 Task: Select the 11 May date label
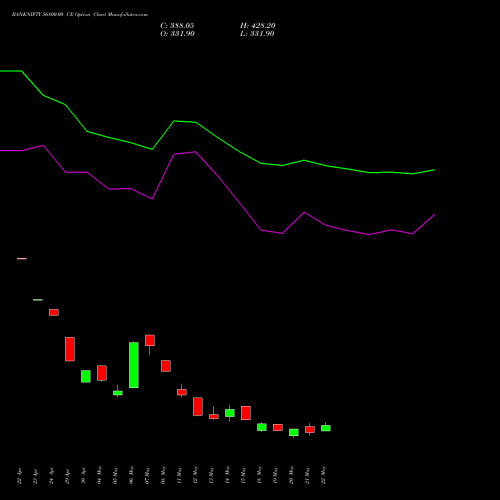(179, 475)
